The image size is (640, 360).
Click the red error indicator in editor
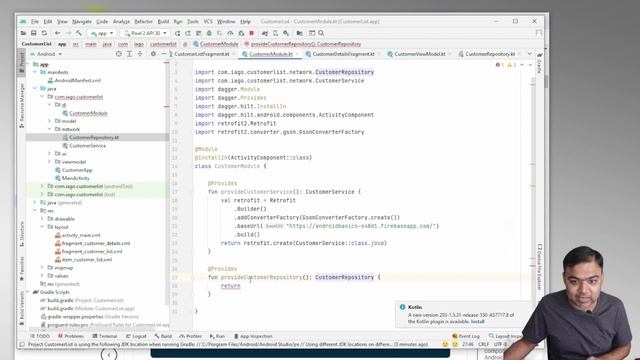[x=499, y=65]
